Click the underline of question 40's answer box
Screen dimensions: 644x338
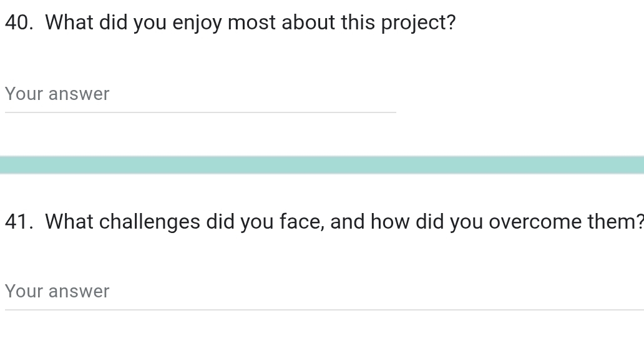click(x=200, y=112)
